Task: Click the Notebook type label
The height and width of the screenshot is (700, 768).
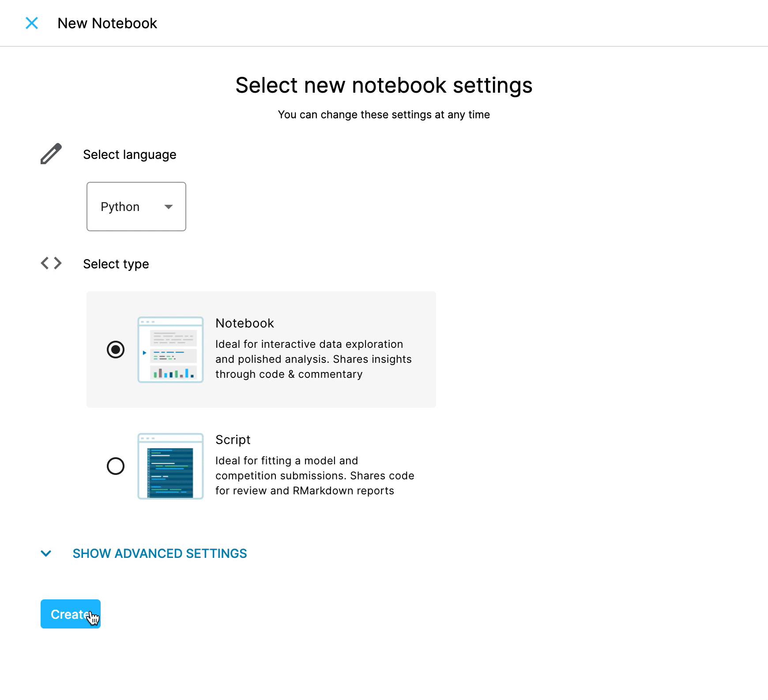Action: pos(244,323)
